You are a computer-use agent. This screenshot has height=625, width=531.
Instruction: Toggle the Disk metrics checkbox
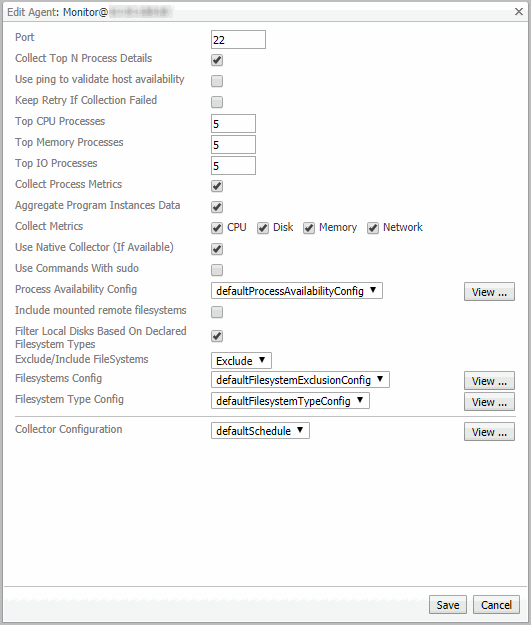click(263, 228)
